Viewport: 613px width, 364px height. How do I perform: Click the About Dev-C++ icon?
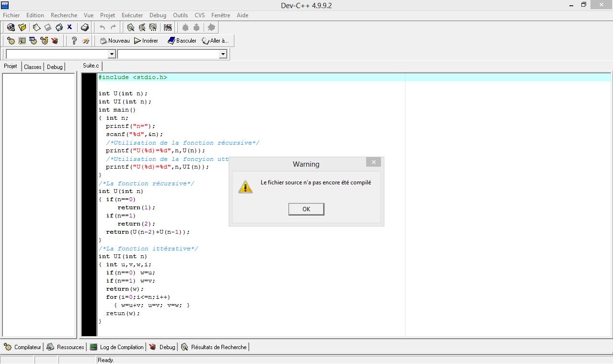click(x=86, y=41)
